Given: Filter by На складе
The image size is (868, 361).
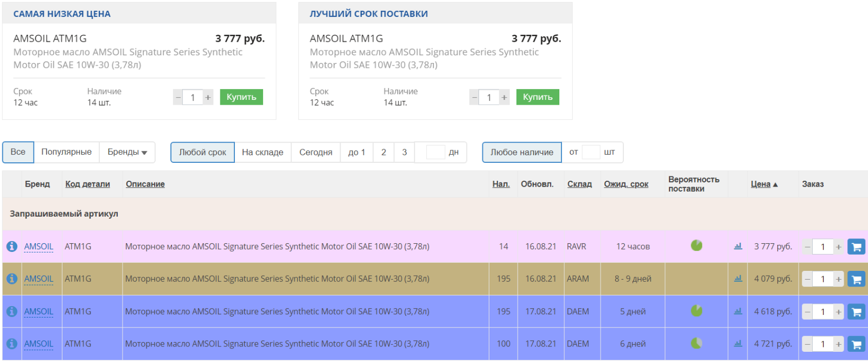Looking at the screenshot, I should tap(263, 153).
